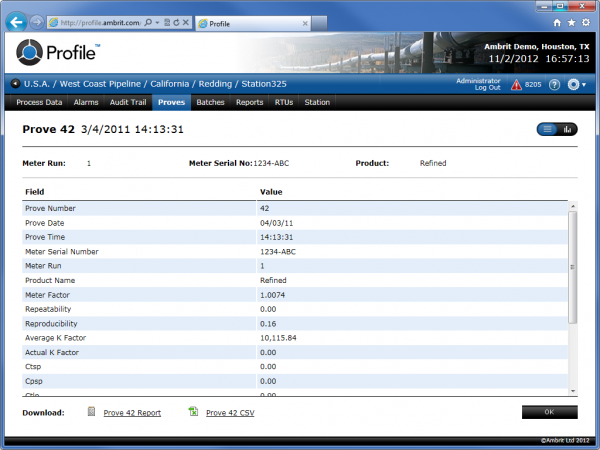Screen dimensions: 600x450
Task: Click the Profile logo
Action: [x=58, y=52]
